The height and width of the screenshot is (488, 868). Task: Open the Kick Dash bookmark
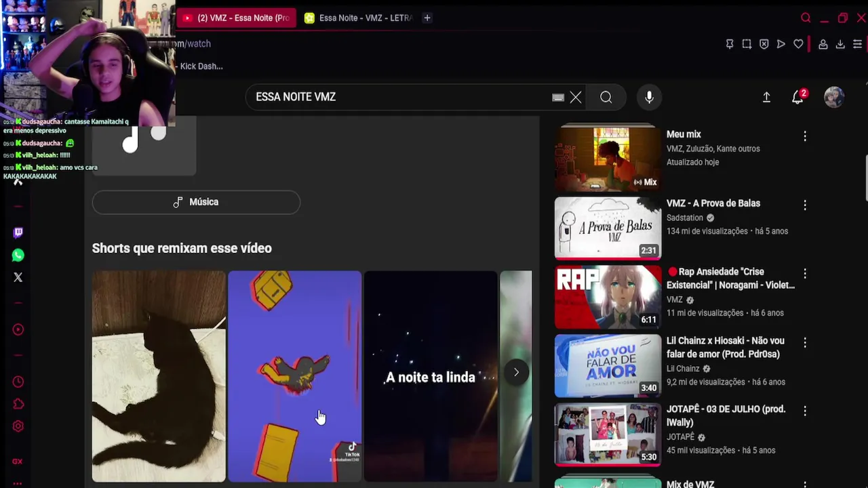click(x=201, y=66)
